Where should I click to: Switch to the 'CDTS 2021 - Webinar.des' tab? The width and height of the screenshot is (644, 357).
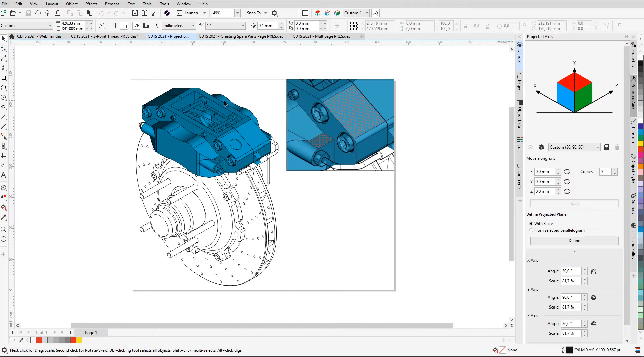[39, 36]
